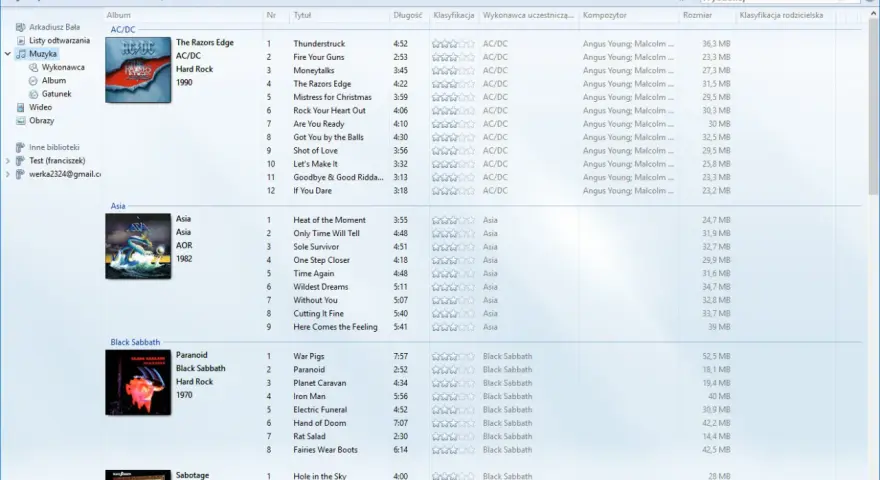The image size is (880, 480).
Task: Select the Asia album cover
Action: 138,246
